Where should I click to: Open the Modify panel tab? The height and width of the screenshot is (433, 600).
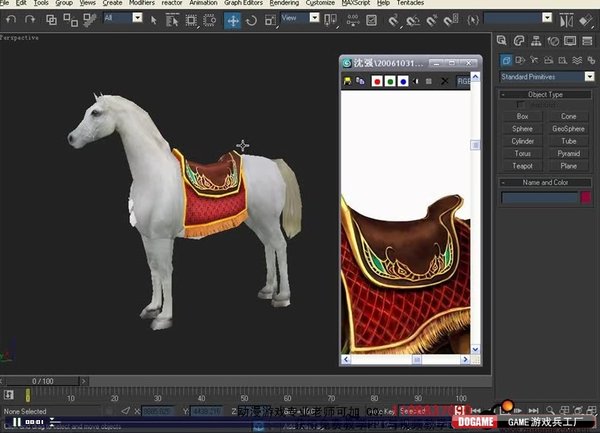click(x=520, y=41)
